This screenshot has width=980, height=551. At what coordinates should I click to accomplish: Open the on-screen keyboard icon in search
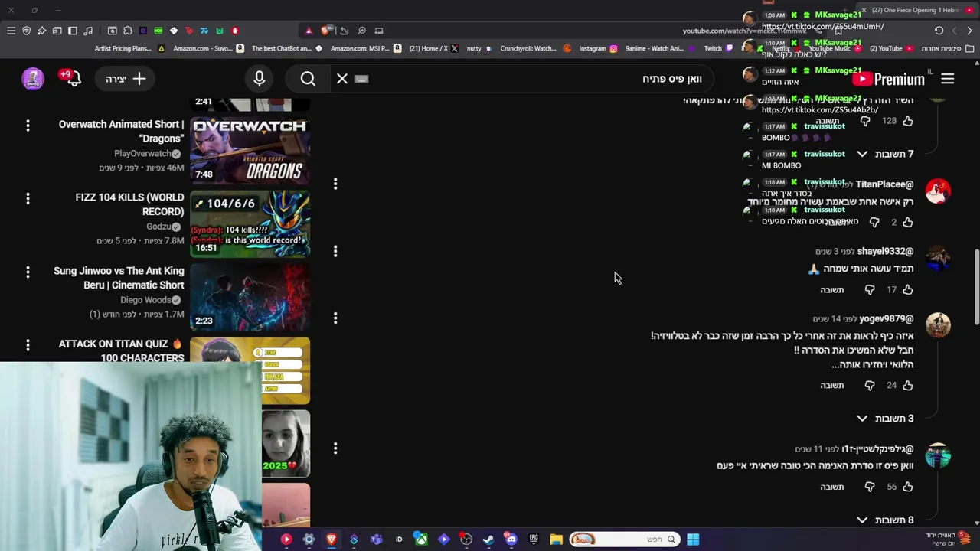pyautogui.click(x=362, y=79)
